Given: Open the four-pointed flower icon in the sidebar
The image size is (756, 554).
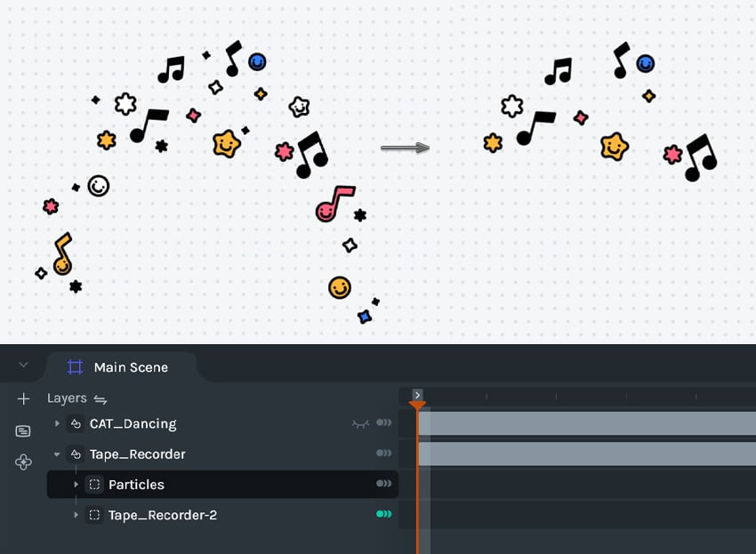Looking at the screenshot, I should pos(23,462).
